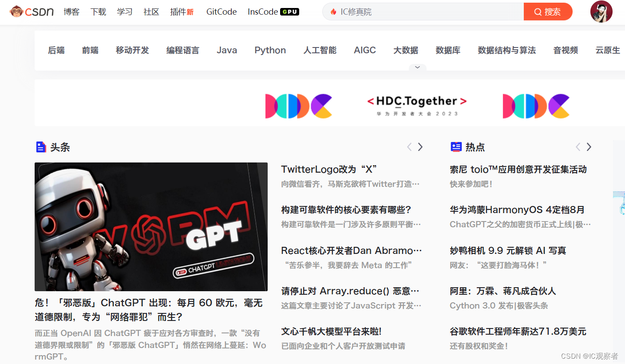Select the 人工智能 category tab
This screenshot has height=364, width=625.
(x=320, y=50)
